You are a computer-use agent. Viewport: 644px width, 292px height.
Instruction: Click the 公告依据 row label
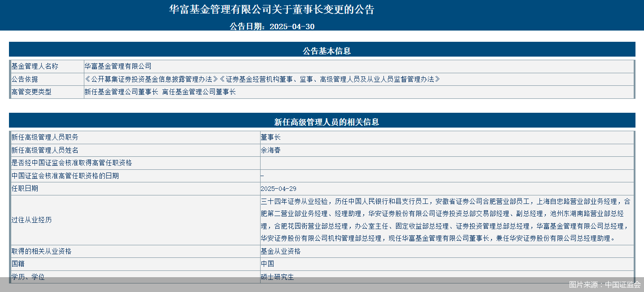click(x=25, y=79)
